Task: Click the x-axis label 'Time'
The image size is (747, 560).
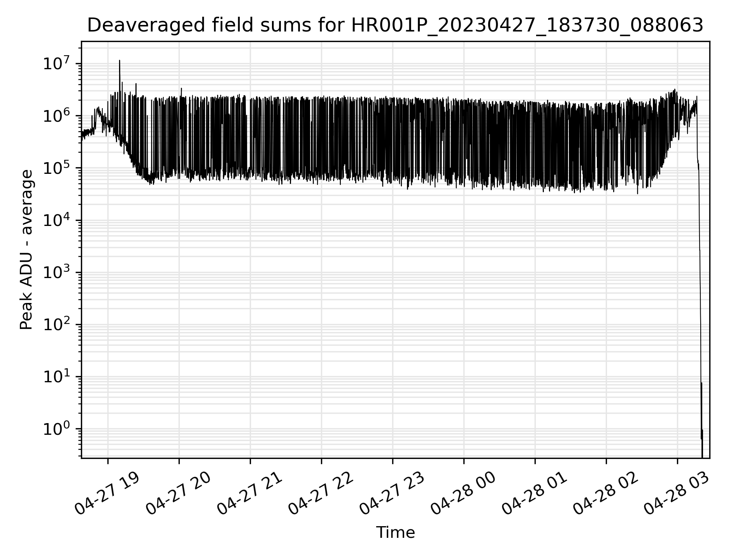Action: tap(395, 532)
